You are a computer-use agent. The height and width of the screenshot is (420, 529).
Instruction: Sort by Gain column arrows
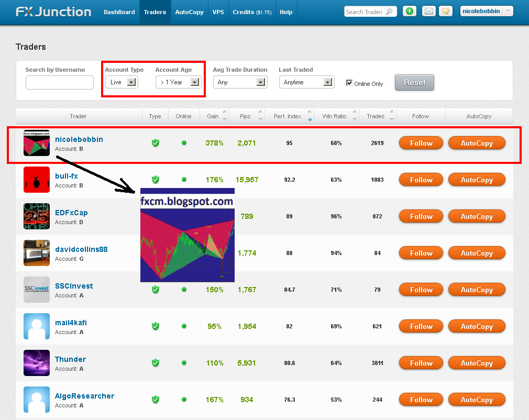tap(225, 116)
